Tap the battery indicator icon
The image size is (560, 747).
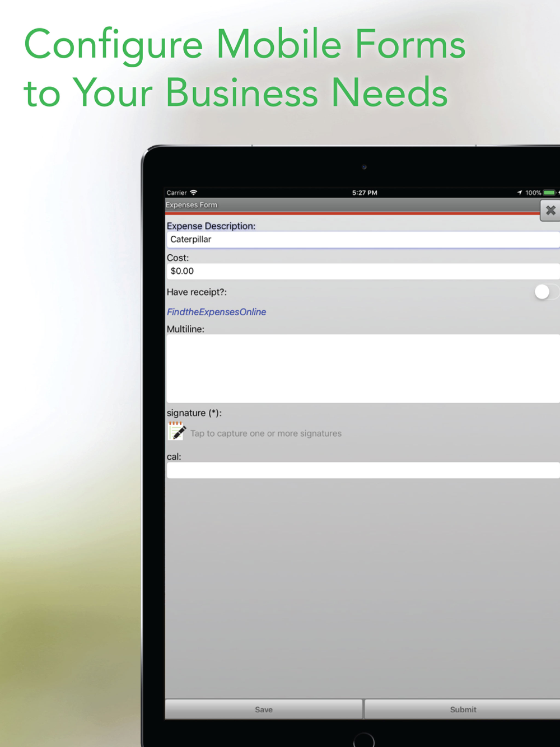coord(549,193)
